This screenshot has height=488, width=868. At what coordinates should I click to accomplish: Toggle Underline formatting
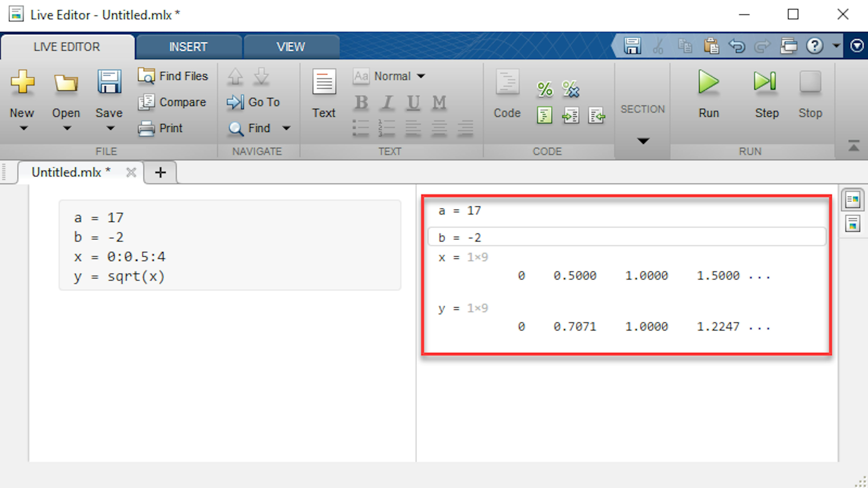(x=413, y=102)
